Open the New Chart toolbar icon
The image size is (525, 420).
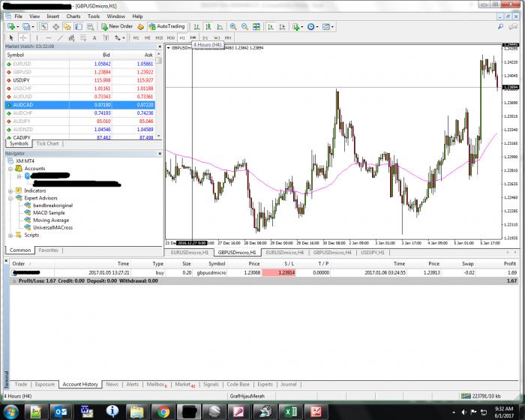13,26
